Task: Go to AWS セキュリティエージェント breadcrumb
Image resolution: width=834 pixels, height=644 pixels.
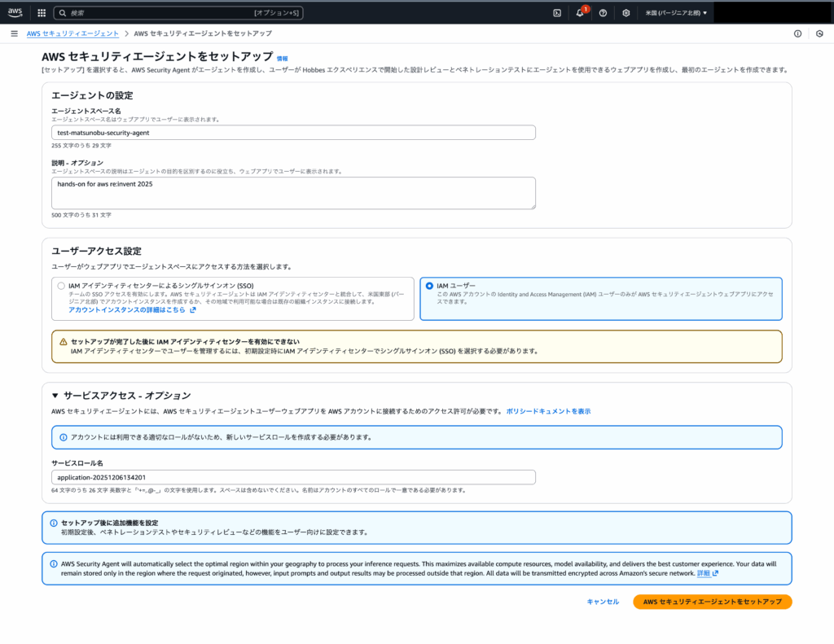Action: point(72,33)
